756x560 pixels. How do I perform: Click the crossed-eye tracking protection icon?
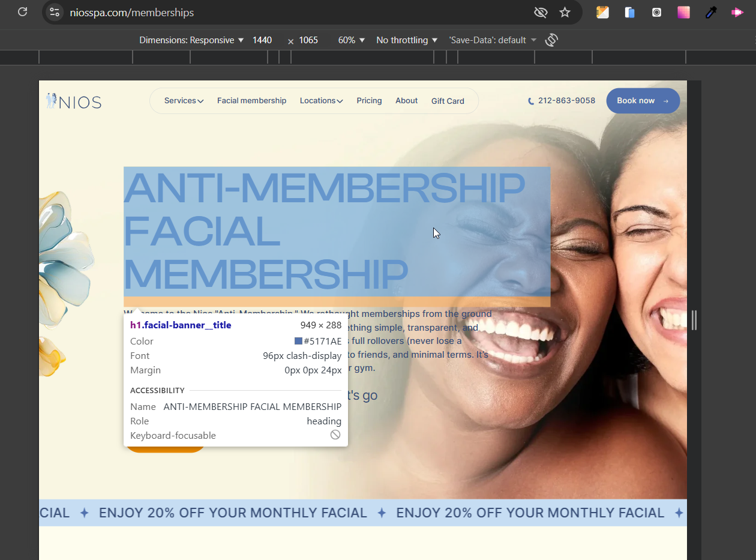pyautogui.click(x=541, y=12)
